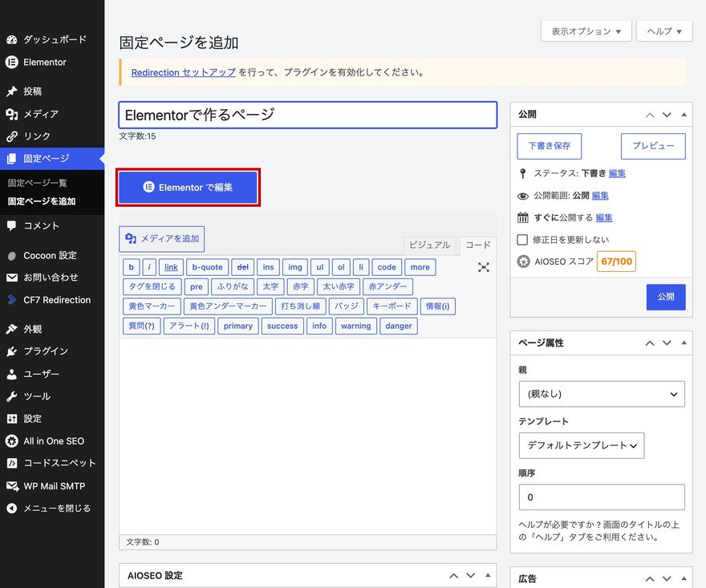Switch to the Visual editor tab
Viewport: 706px width, 588px height.
point(429,245)
